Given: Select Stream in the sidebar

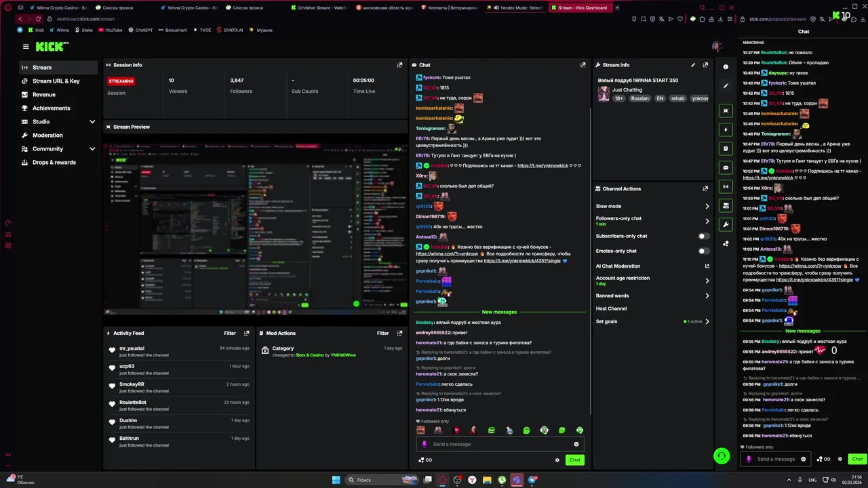Looking at the screenshot, I should click(x=58, y=68).
